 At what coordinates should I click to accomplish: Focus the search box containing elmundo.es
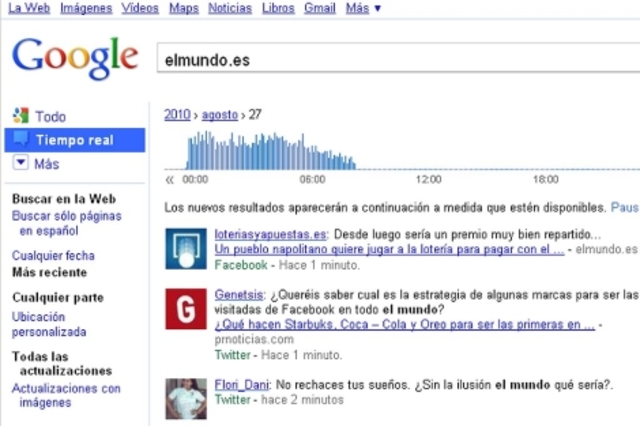pos(398,58)
